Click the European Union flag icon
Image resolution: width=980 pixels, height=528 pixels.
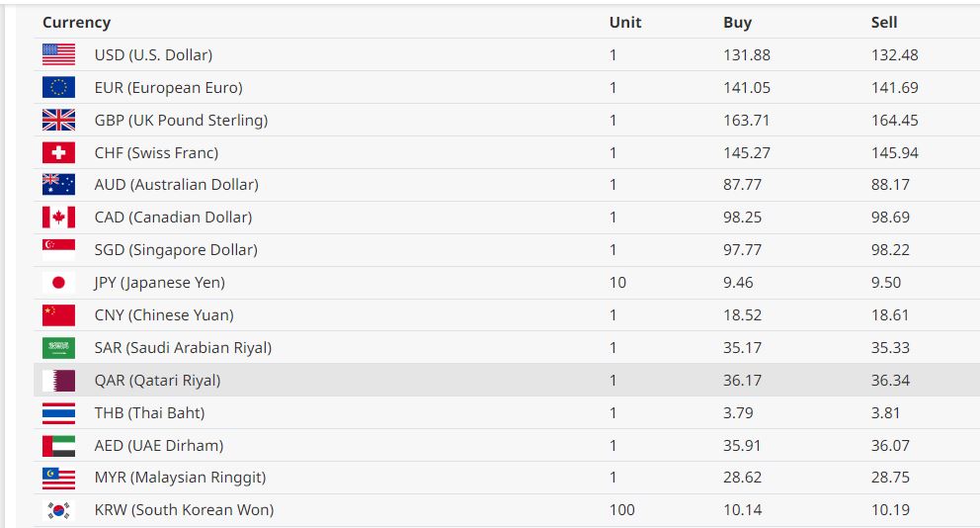tap(58, 88)
